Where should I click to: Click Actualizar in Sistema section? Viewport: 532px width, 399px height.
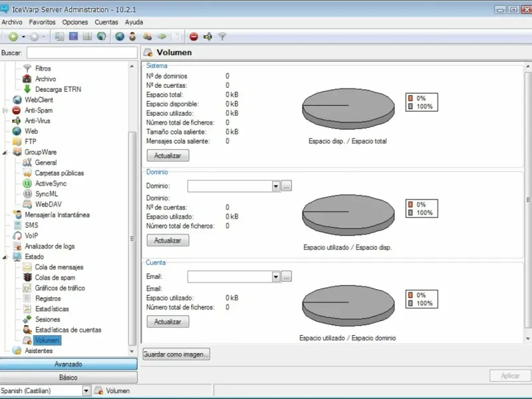click(168, 156)
